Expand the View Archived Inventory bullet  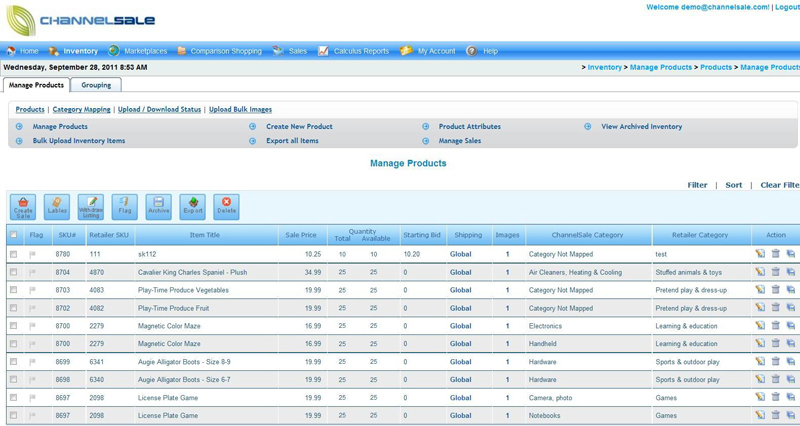click(x=588, y=127)
